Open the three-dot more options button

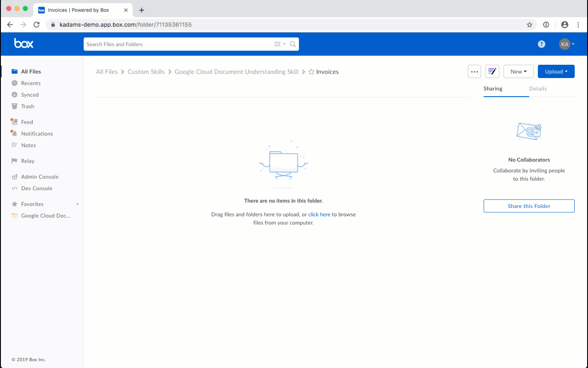[474, 71]
